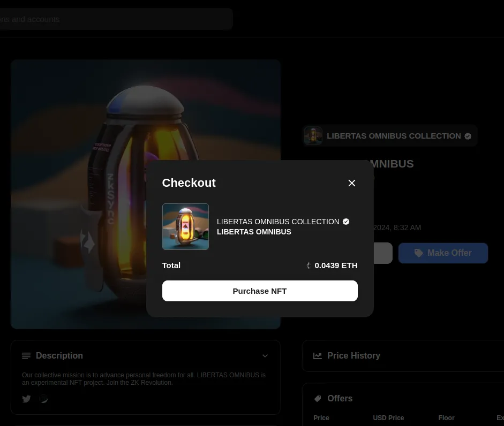Click the Price column header in Offers
Screen dimensions: 504x426
click(321, 417)
